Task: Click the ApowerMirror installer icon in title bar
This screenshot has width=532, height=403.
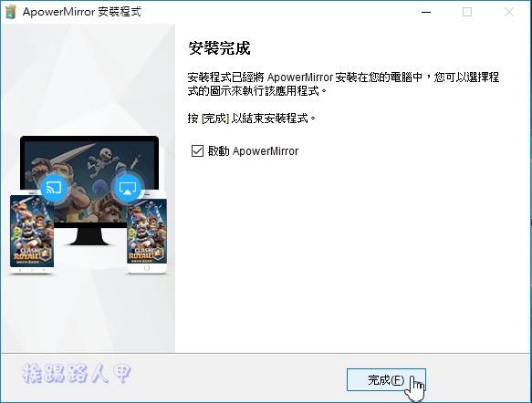Action: [x=11, y=12]
